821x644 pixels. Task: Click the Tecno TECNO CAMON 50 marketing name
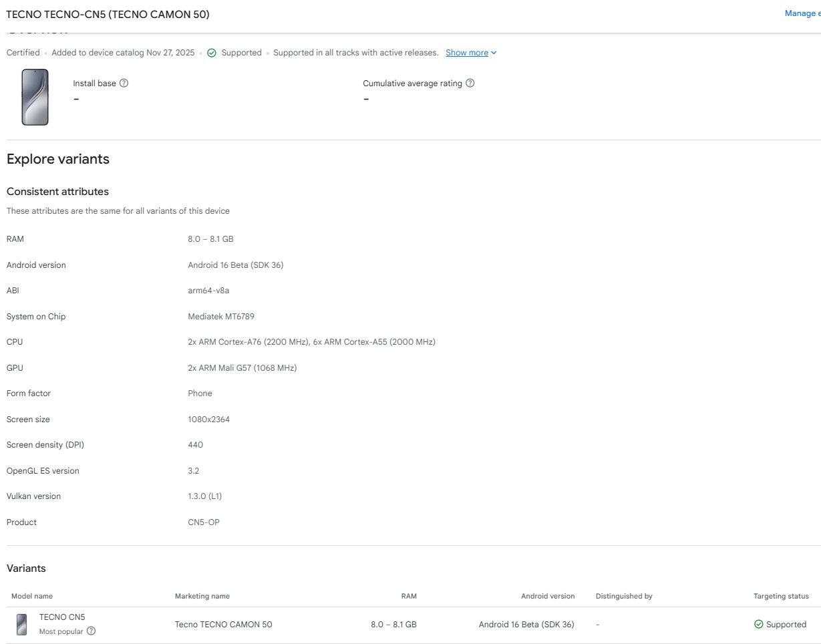point(223,625)
